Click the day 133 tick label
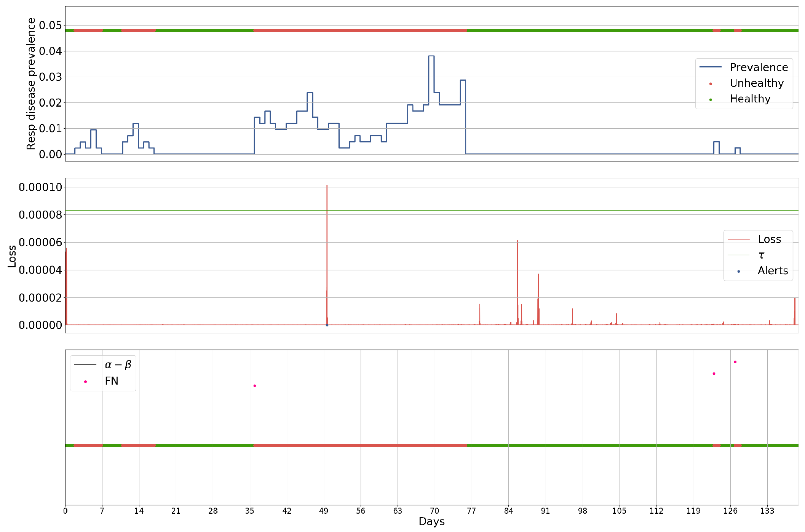 (767, 511)
